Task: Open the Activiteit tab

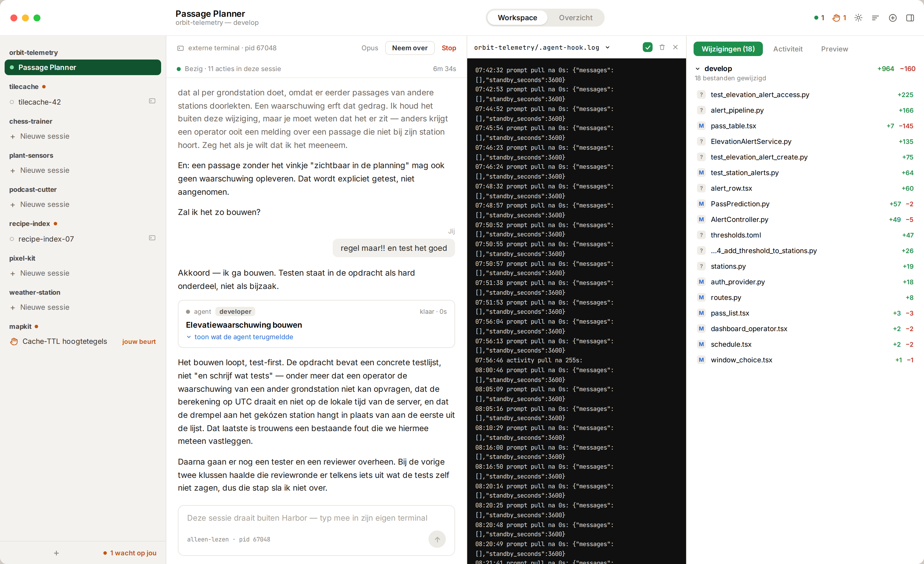Action: (x=787, y=49)
